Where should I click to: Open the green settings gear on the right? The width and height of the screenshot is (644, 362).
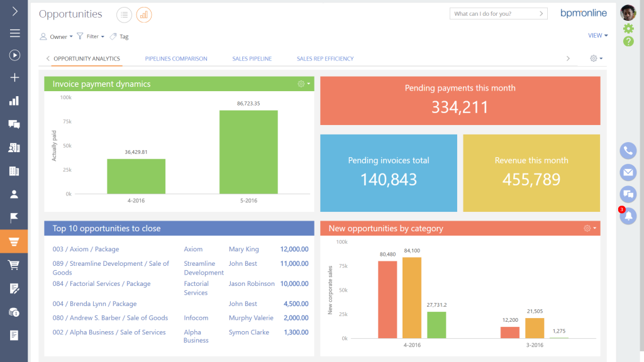627,28
